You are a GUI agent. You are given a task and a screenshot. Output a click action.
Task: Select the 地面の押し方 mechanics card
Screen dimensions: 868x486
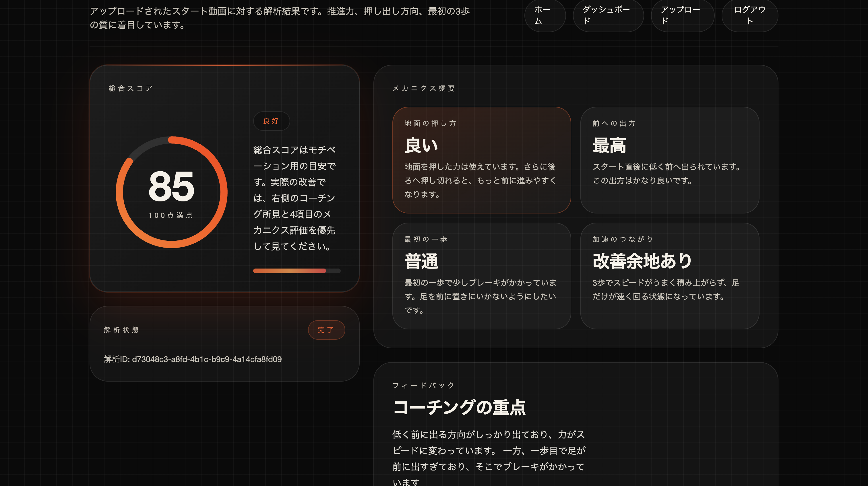tap(482, 159)
